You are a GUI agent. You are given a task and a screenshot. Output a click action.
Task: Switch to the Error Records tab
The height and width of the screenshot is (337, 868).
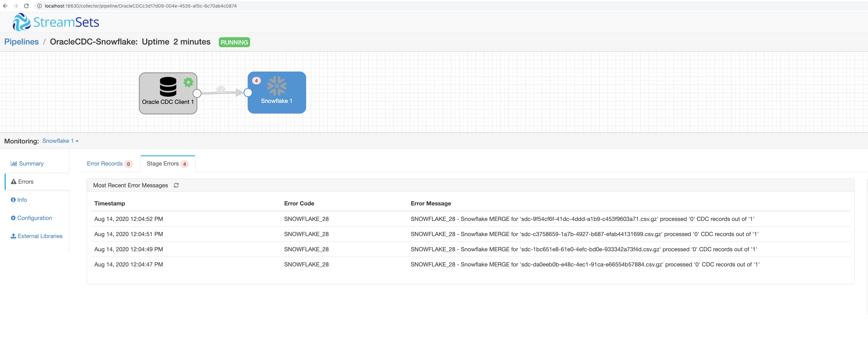point(109,164)
